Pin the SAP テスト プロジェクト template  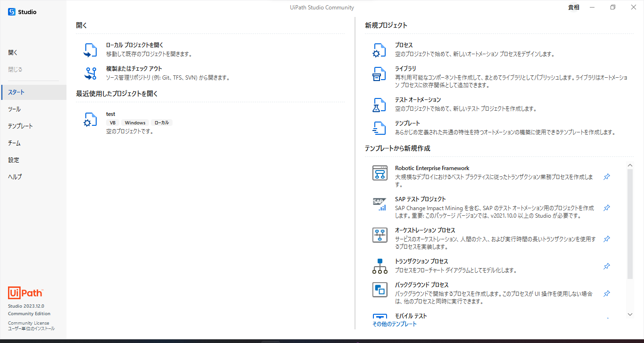pyautogui.click(x=607, y=208)
